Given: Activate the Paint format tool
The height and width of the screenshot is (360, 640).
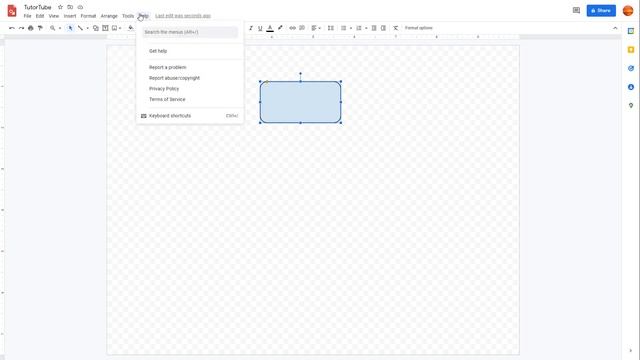Looking at the screenshot, I should [40, 28].
